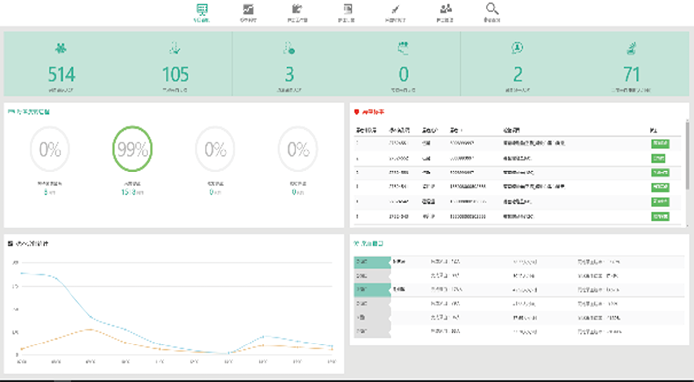Click the green action button in fourth table row
694x382 pixels.
[660, 187]
